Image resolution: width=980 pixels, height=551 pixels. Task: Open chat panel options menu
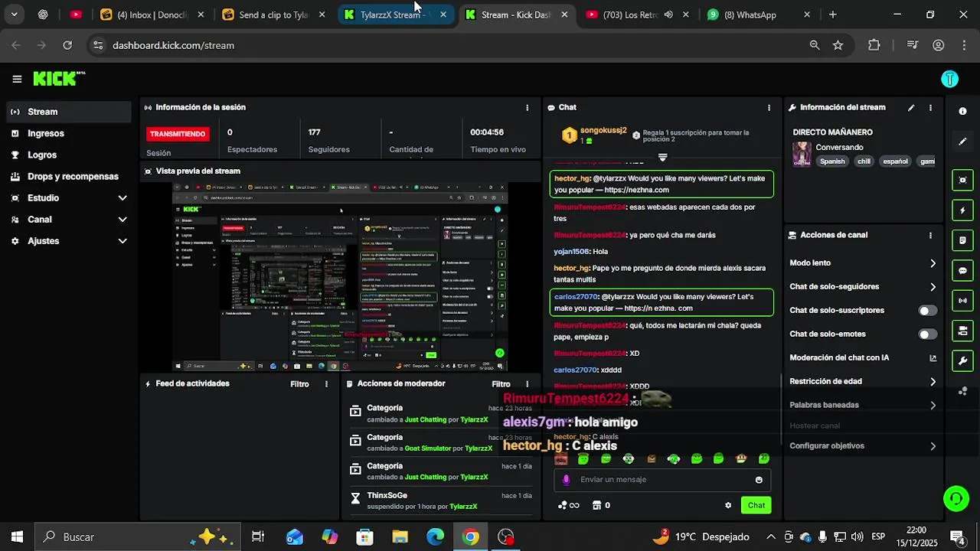[x=769, y=108]
